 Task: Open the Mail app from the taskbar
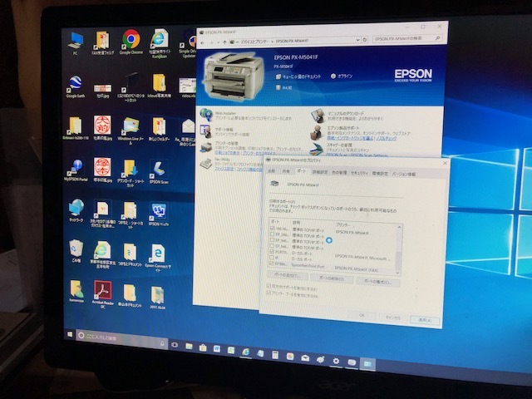[305, 358]
